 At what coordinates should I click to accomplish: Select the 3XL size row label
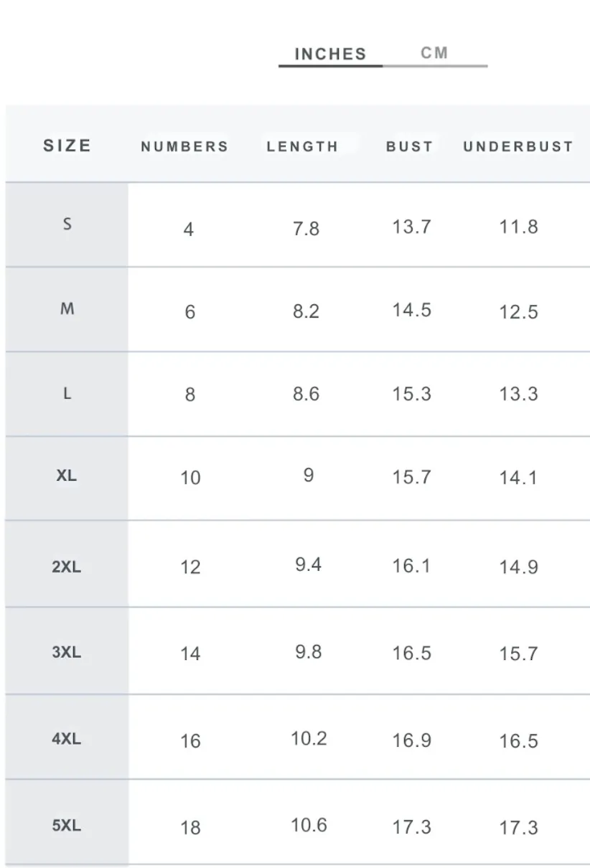67,652
